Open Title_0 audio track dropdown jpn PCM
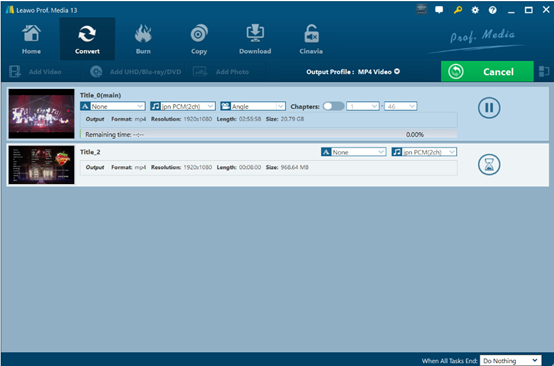Image resolution: width=554 pixels, height=366 pixels. click(183, 106)
